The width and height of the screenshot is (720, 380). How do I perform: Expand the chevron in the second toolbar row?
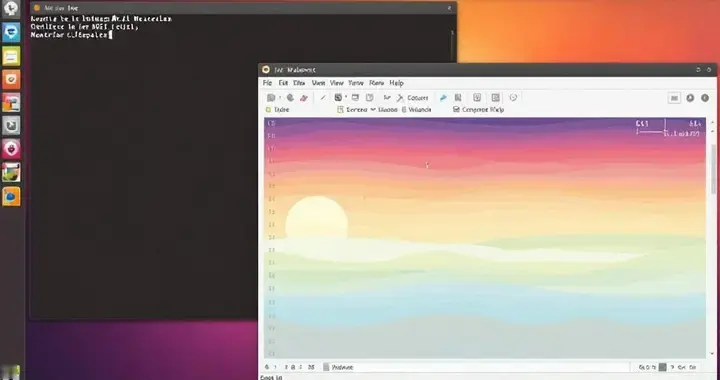[373, 109]
